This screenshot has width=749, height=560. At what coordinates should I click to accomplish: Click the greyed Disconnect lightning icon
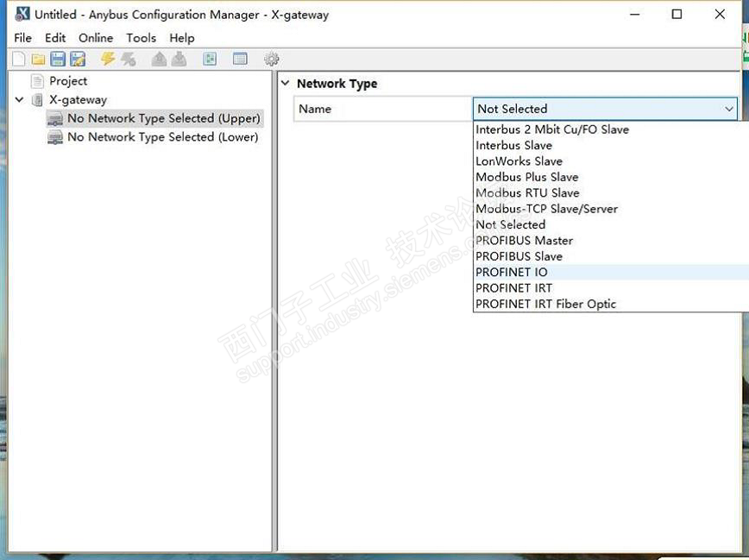pos(128,60)
